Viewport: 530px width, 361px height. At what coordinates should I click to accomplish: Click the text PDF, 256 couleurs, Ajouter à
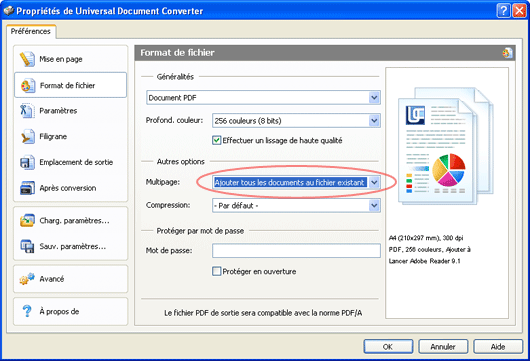tap(430, 249)
